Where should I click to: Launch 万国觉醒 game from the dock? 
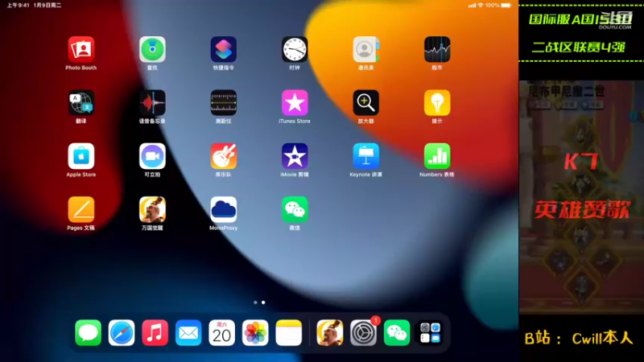click(x=330, y=333)
